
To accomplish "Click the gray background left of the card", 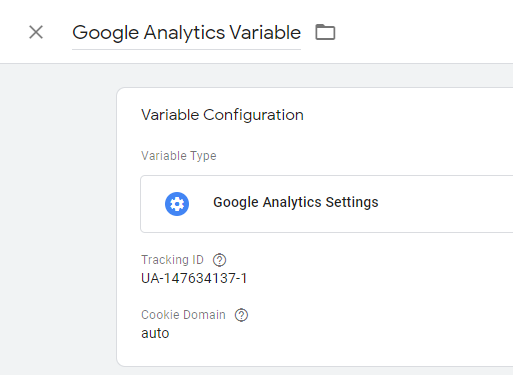I will pyautogui.click(x=58, y=217).
